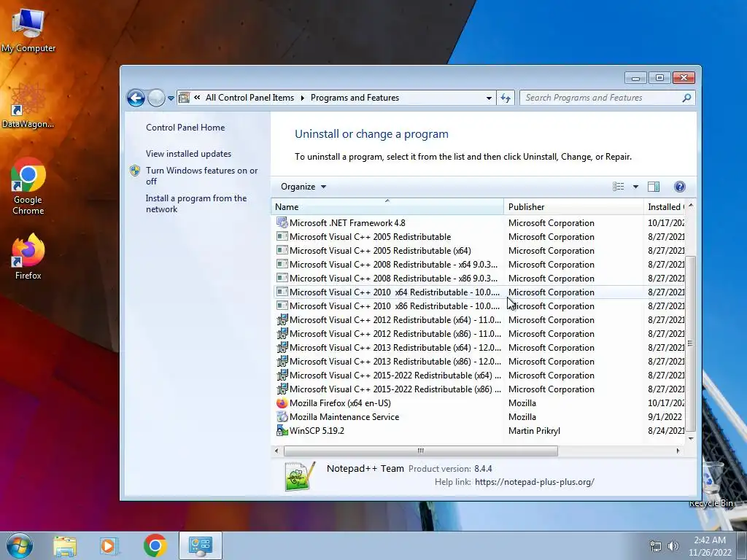Click the horizontal scrollbar thumb
The width and height of the screenshot is (747, 560).
tap(421, 451)
